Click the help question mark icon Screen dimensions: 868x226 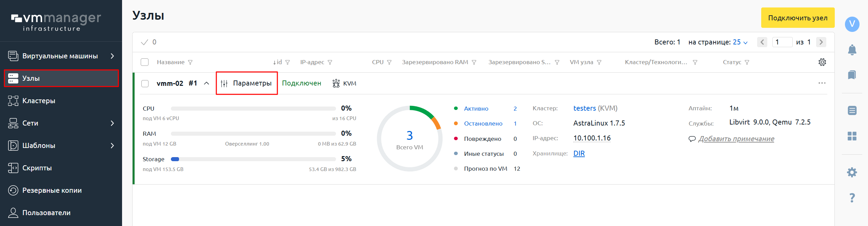pyautogui.click(x=852, y=197)
